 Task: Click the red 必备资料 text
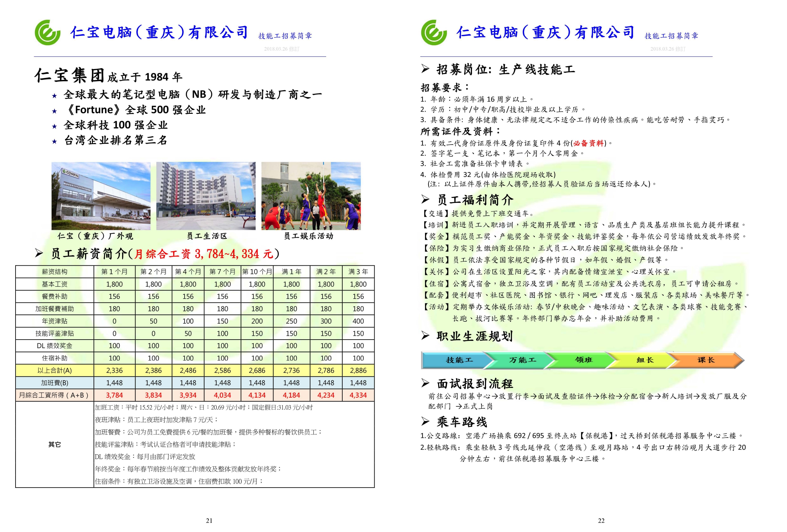tap(588, 143)
